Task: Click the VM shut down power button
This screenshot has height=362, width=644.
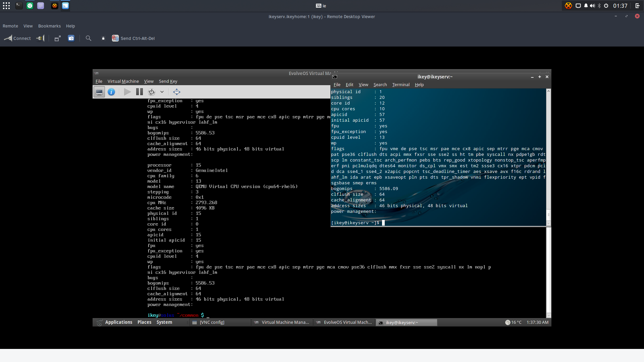Action: pos(152,92)
